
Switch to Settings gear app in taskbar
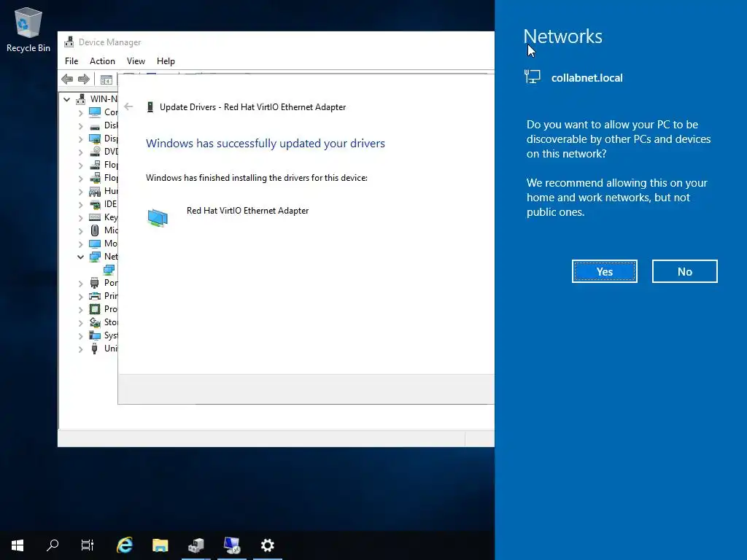pyautogui.click(x=267, y=545)
